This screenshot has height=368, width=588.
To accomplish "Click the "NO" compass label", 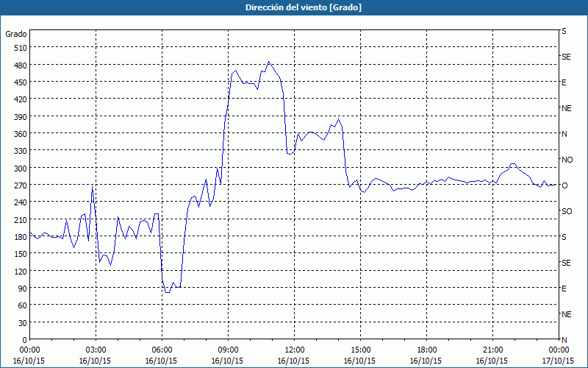I will pyautogui.click(x=567, y=160).
